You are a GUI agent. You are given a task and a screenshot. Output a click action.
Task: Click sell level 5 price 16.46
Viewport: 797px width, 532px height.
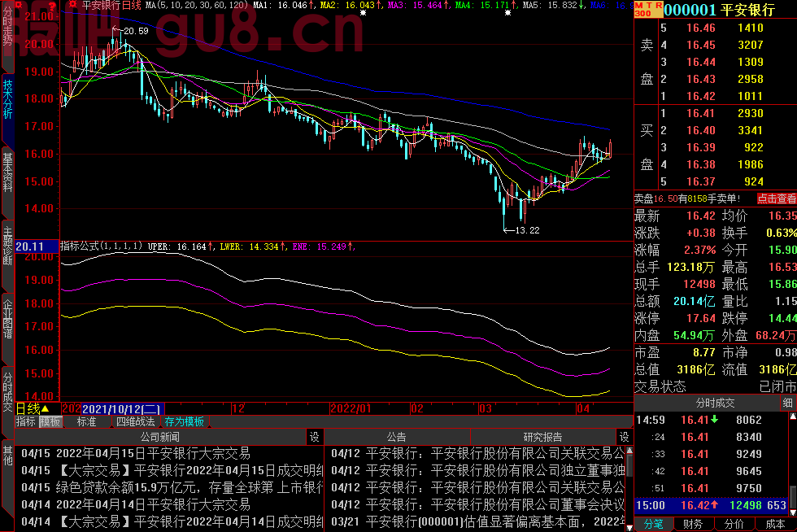click(701, 28)
